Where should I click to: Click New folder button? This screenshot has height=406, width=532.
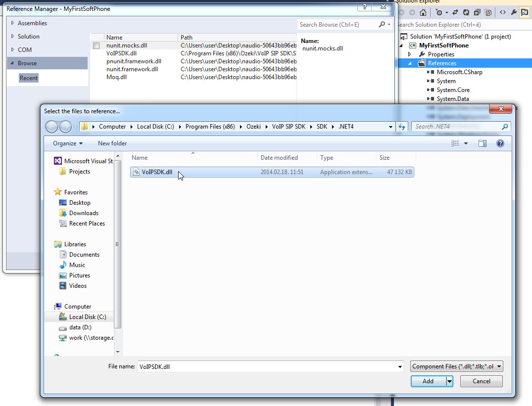click(x=112, y=143)
